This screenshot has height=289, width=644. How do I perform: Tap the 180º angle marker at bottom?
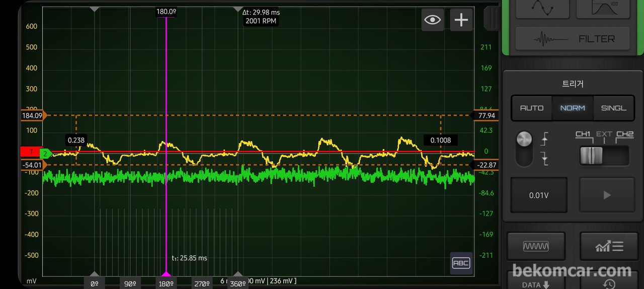166,283
